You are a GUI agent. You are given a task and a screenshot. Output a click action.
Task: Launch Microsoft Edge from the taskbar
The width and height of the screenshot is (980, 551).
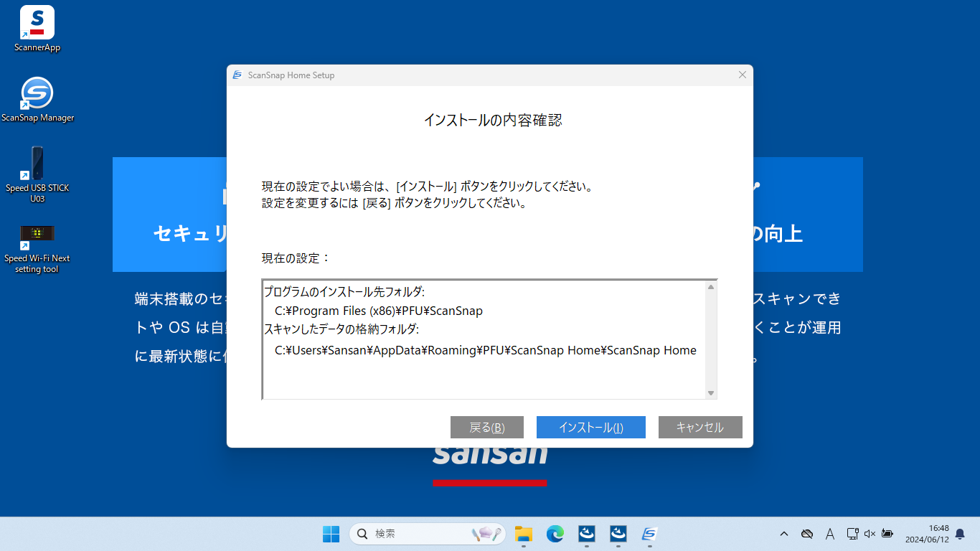555,534
